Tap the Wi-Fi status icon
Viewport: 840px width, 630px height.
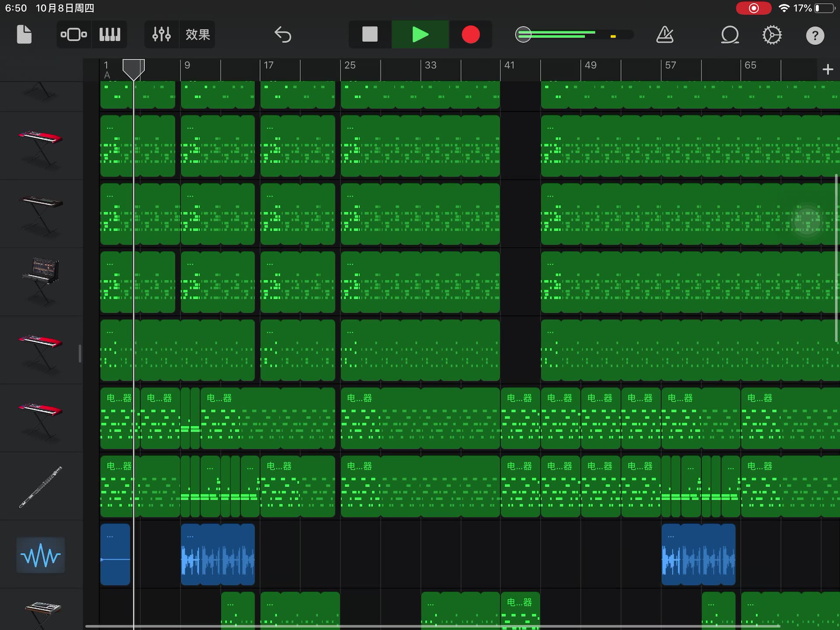784,8
